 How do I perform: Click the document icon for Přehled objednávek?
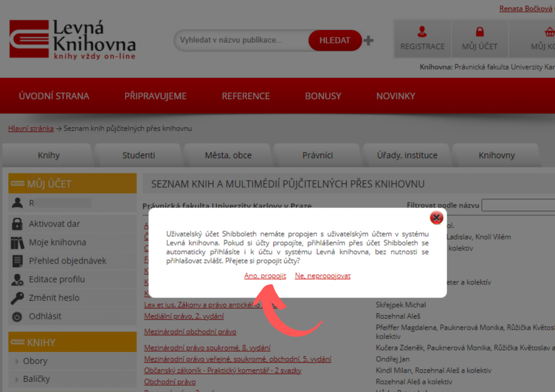(17, 261)
